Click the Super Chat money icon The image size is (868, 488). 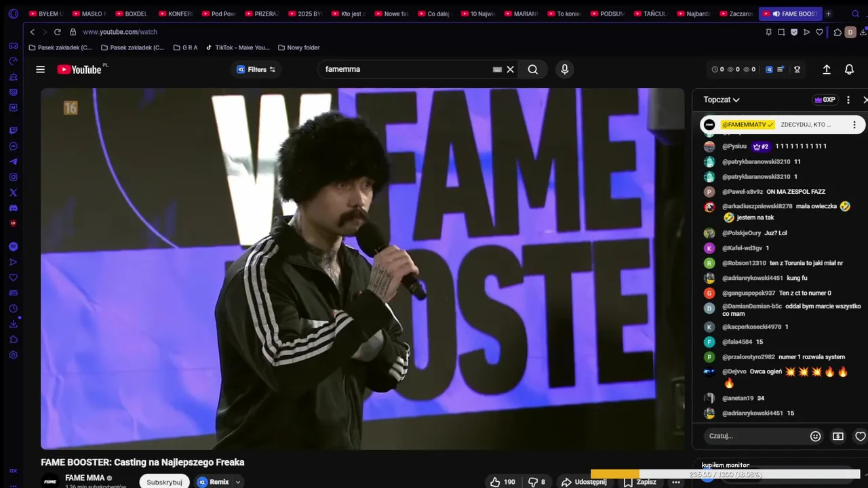tap(838, 436)
